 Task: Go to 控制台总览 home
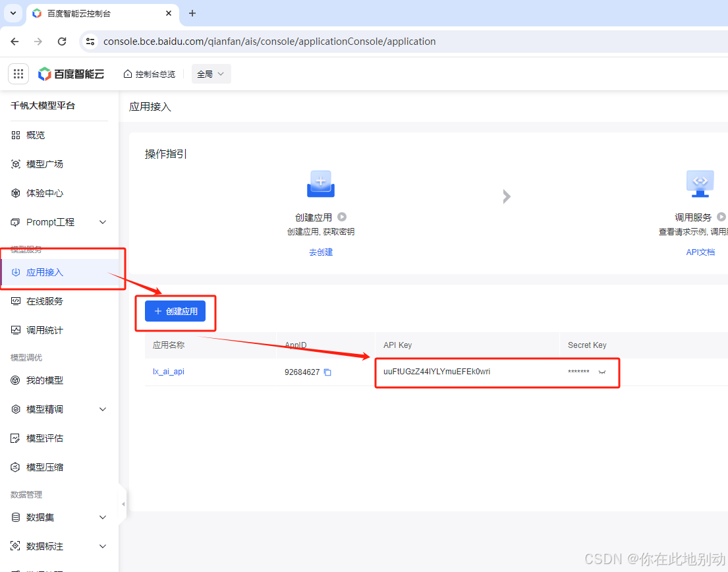click(x=150, y=74)
